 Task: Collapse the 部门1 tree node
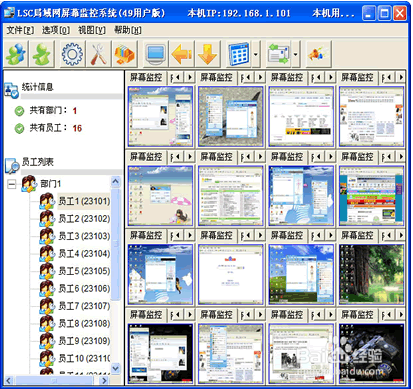click(11, 184)
